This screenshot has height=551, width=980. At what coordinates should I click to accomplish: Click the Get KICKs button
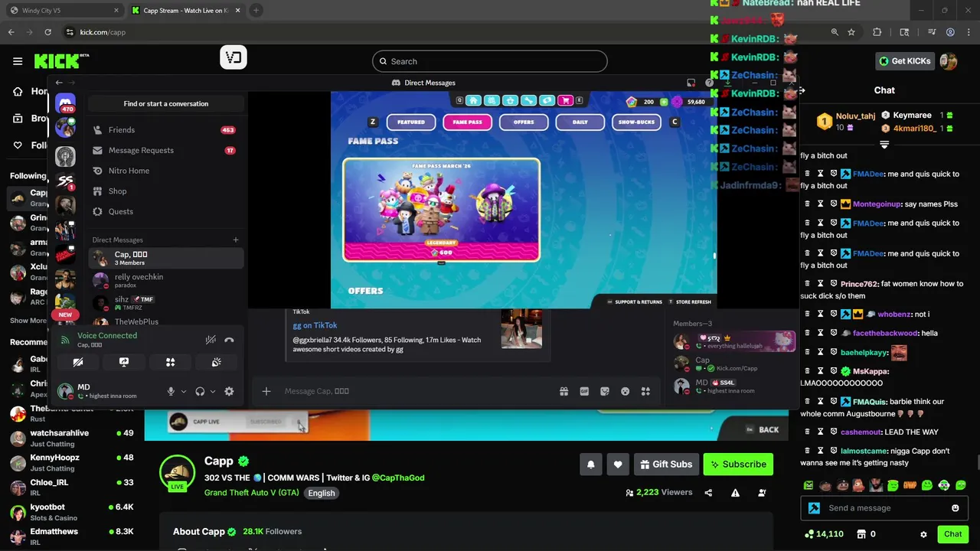tap(904, 61)
